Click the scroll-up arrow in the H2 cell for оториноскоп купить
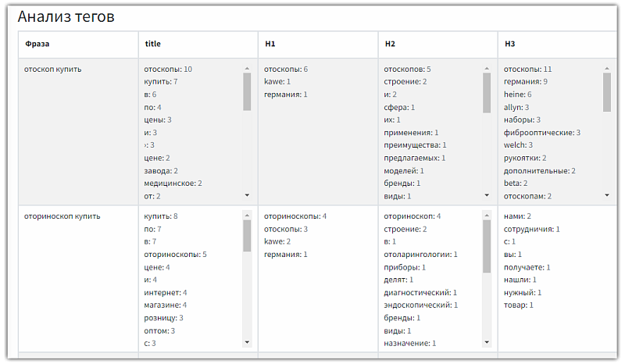The image size is (625, 364). (487, 215)
